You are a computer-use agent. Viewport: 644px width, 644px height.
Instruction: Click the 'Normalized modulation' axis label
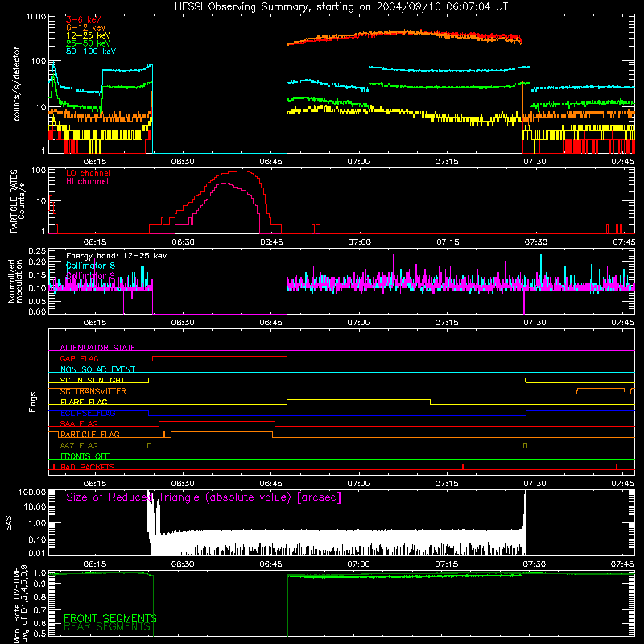(15, 281)
